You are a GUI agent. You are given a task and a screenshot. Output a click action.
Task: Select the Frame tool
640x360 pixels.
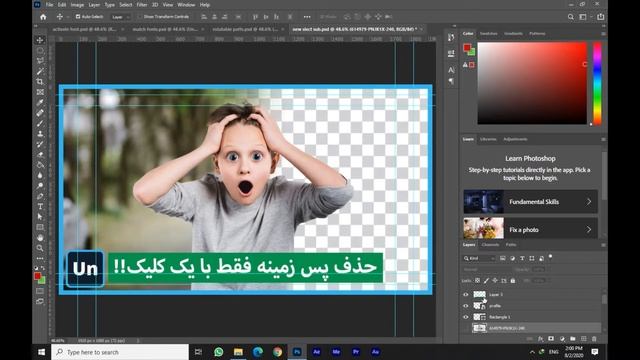[40, 92]
